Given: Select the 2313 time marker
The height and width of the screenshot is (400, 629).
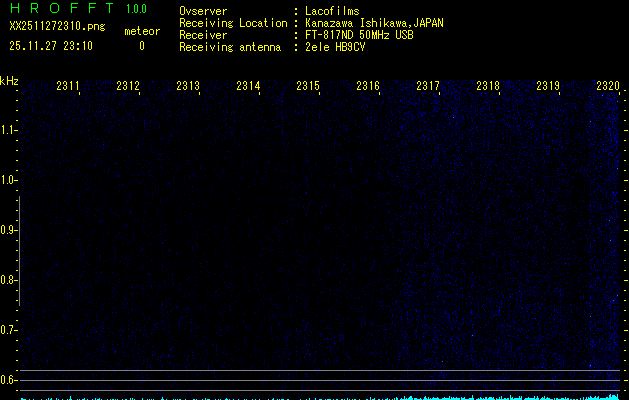Looking at the screenshot, I should 188,87.
